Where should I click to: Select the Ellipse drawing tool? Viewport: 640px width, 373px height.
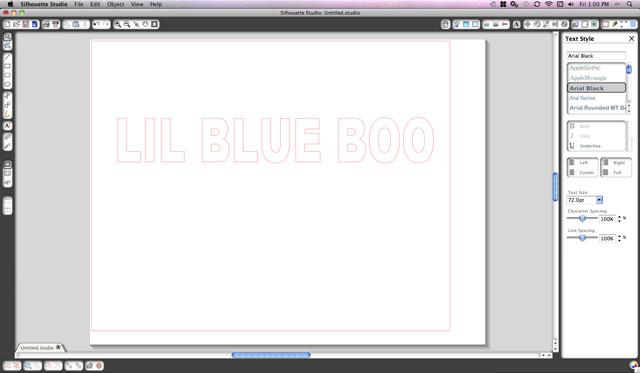point(7,85)
